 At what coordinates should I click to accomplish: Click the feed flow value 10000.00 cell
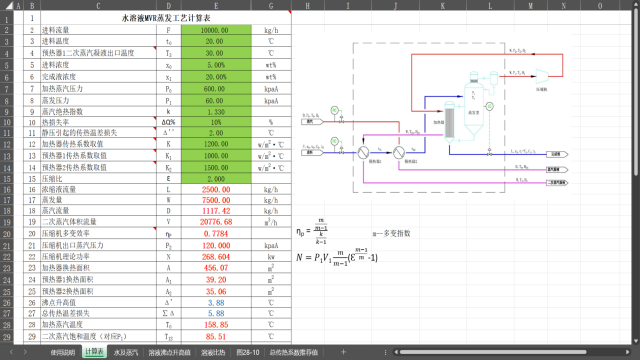pos(216,30)
